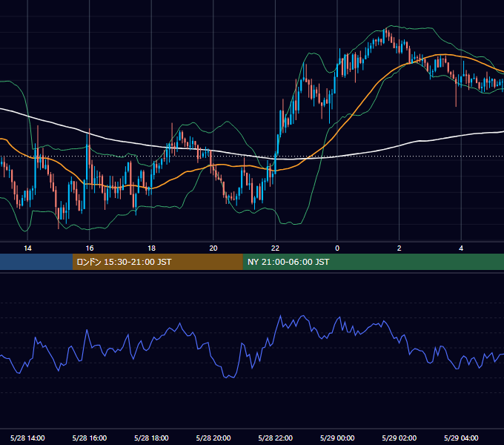Click the 5/28 14:00 time label

27,438
